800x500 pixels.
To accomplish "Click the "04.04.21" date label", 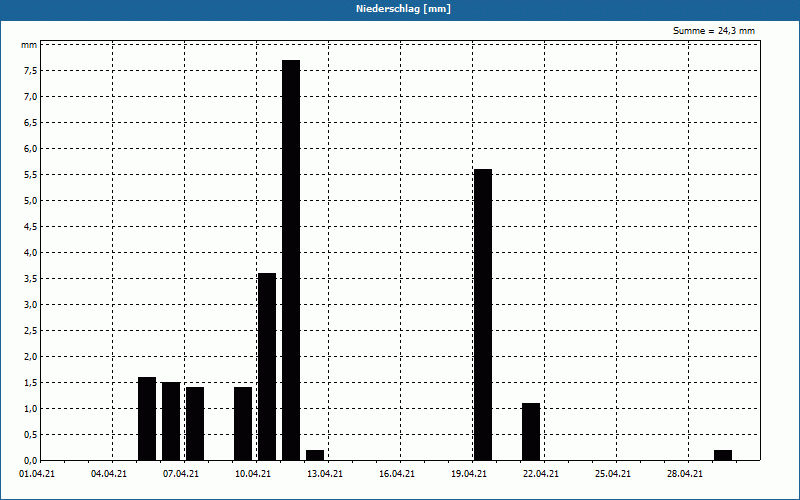I will [x=109, y=474].
